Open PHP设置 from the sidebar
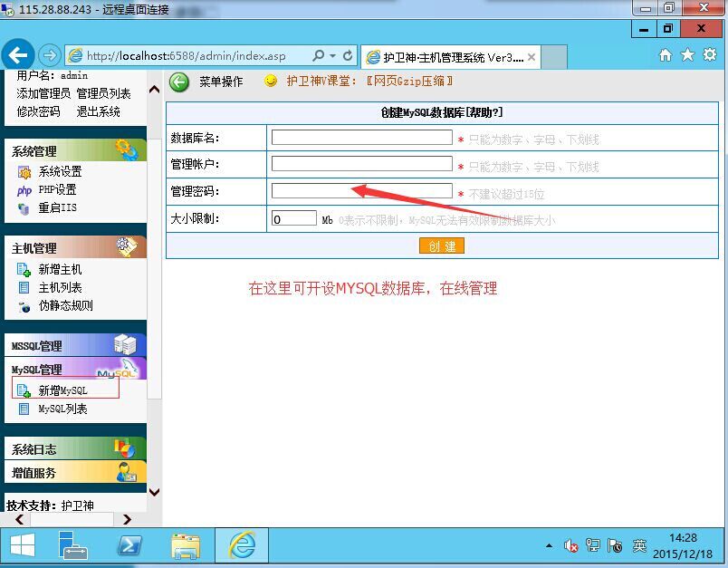Screen dimensions: 728x568 click(x=57, y=189)
